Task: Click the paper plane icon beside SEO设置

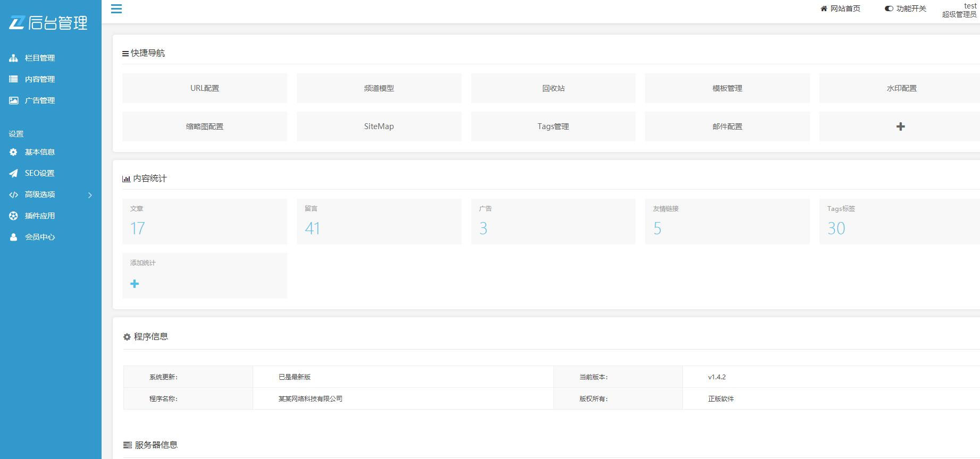Action: [14, 173]
